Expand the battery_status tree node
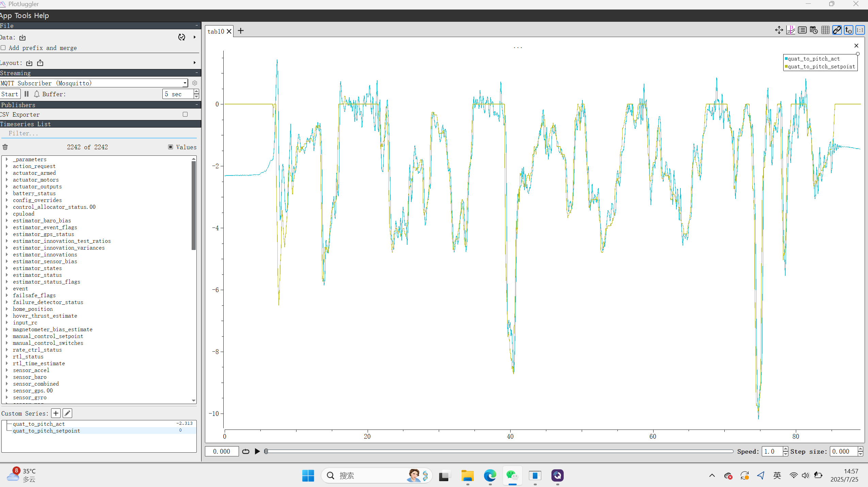This screenshot has width=868, height=487. (6, 193)
